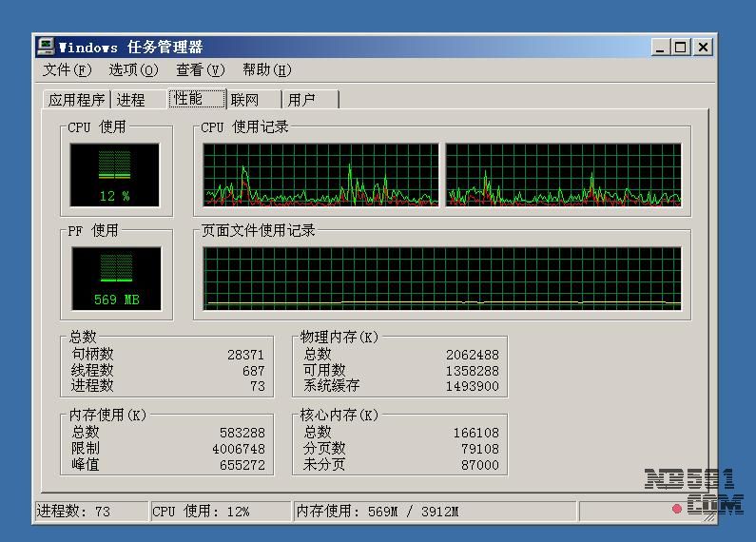Open the 查看(V) menu
Screen dimensions: 756x542
[x=200, y=70]
